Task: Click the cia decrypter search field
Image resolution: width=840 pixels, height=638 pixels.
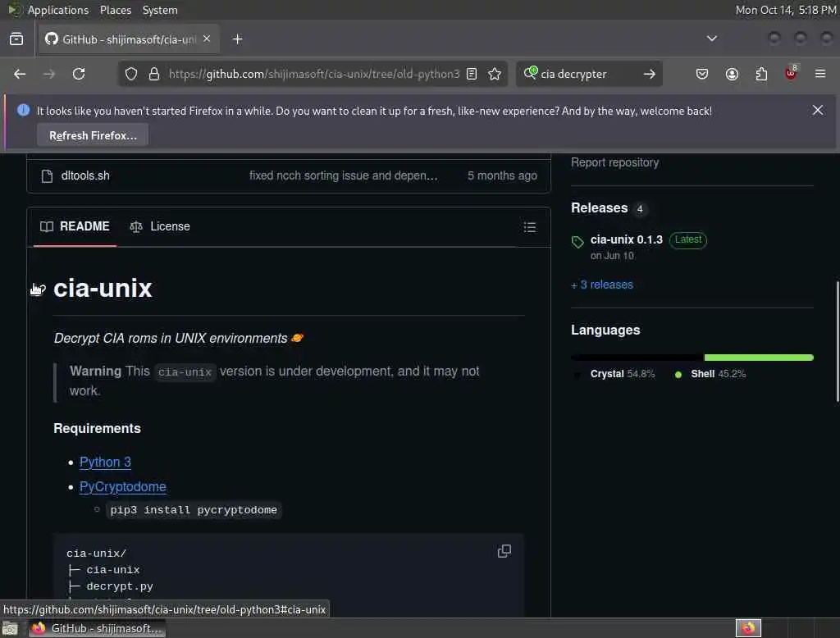Action: [x=589, y=74]
